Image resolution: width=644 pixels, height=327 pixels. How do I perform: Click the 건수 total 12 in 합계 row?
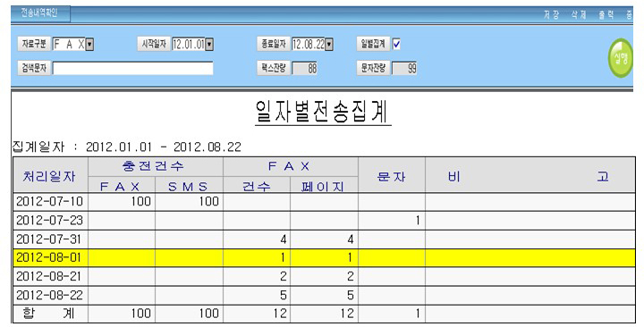280,314
